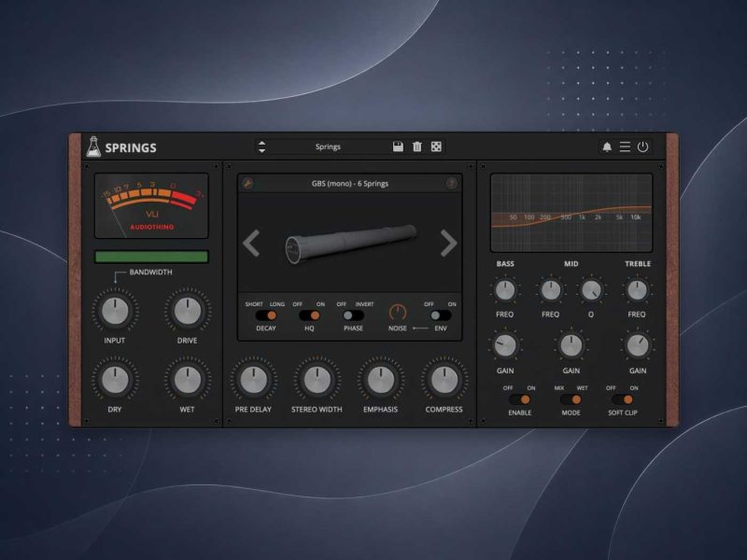The width and height of the screenshot is (747, 560).
Task: Click the Mid Q knob
Action: pos(591,290)
